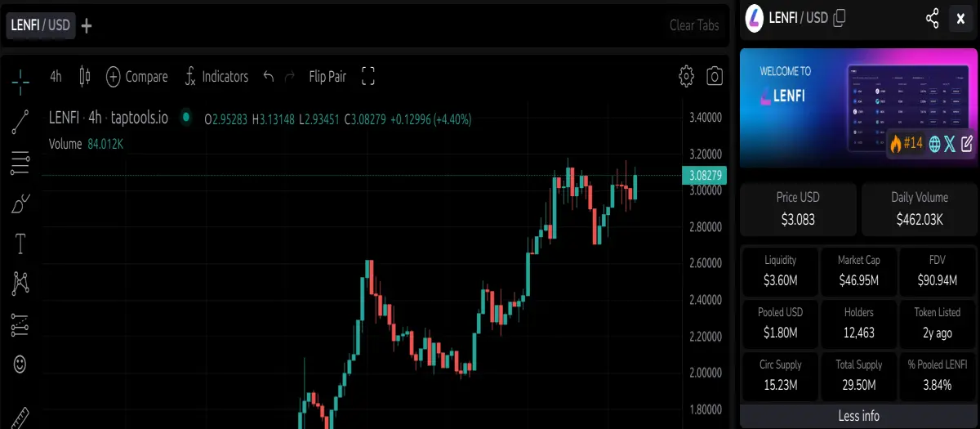Click the LENFI · 4h · taptools.io chart title

click(109, 118)
